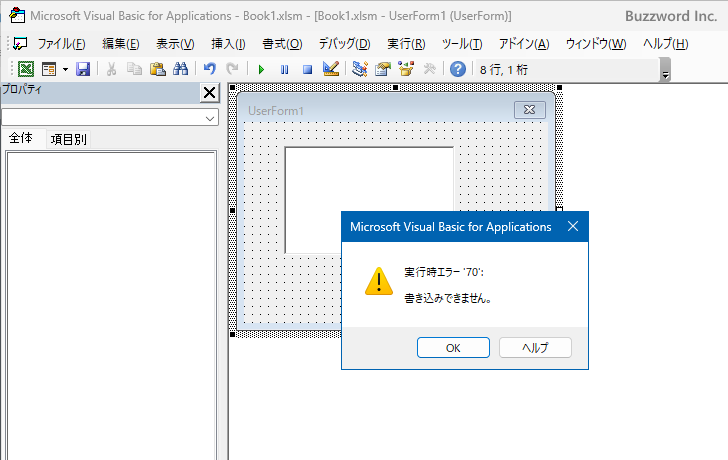The width and height of the screenshot is (728, 460).
Task: Click the Insert UserForm toolbar icon
Action: click(x=48, y=70)
